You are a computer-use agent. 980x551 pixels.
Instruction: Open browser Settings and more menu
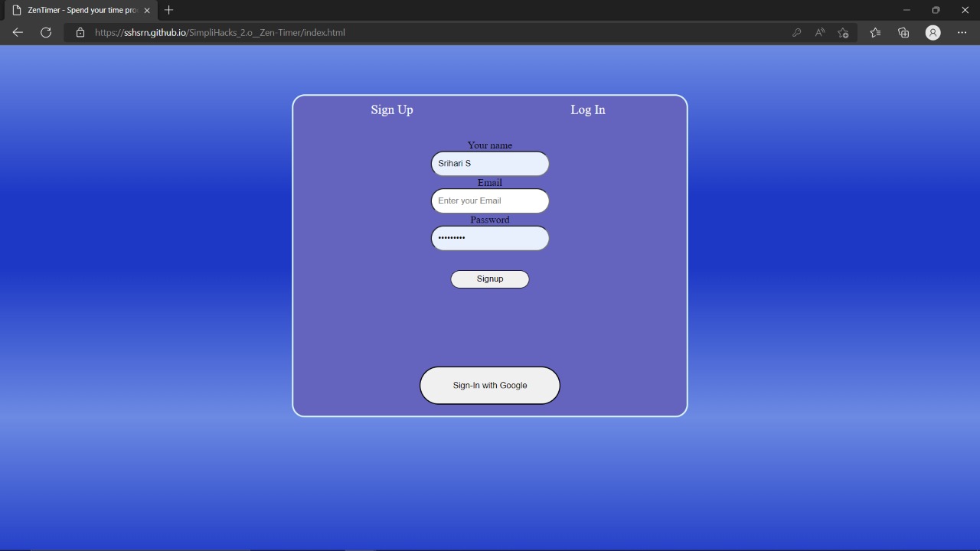(962, 32)
